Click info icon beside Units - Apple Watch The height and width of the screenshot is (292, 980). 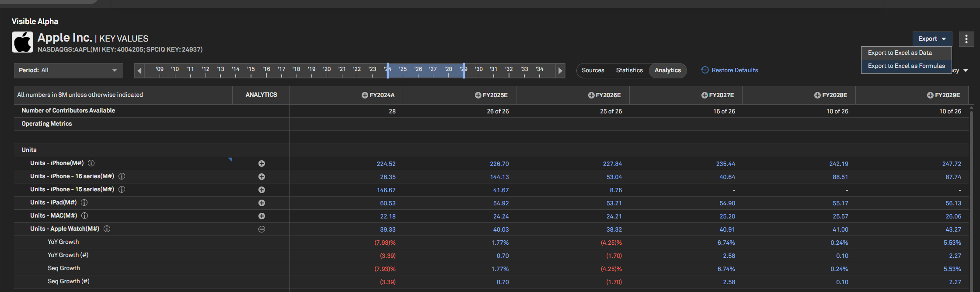(107, 229)
